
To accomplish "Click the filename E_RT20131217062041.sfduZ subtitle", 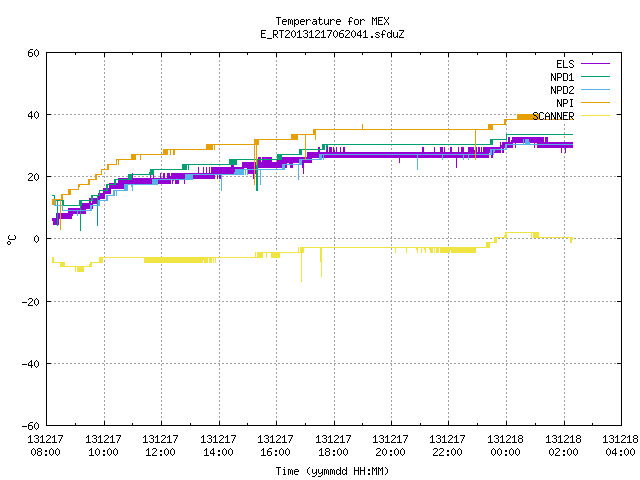I will coord(332,34).
